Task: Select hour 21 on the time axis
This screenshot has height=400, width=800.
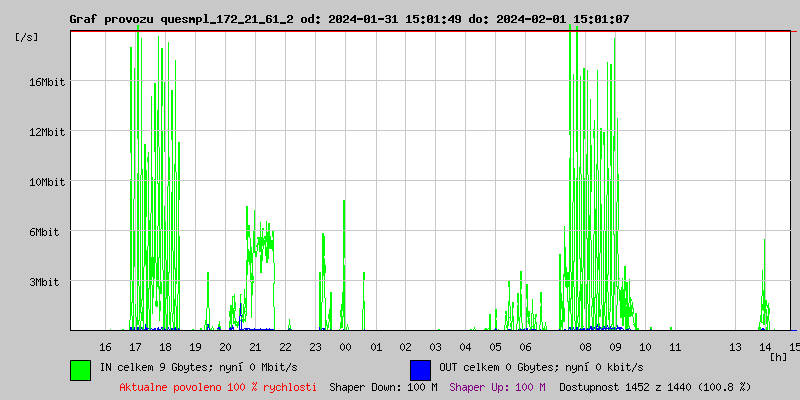Action: pyautogui.click(x=255, y=347)
